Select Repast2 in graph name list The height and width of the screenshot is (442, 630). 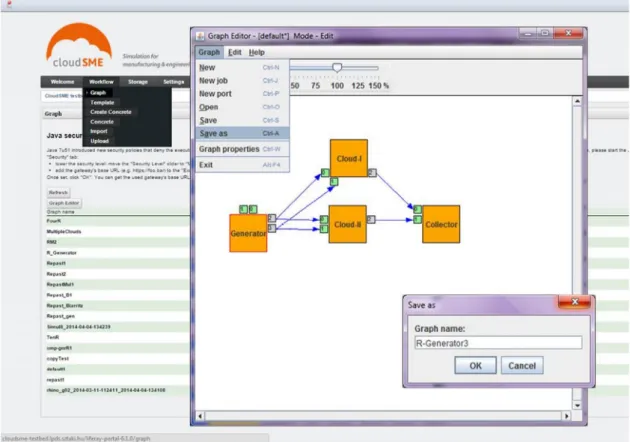pyautogui.click(x=56, y=274)
